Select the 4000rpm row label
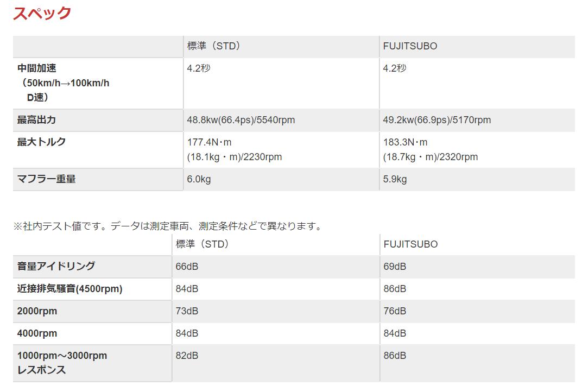Viewport: 588px width, 392px height. 37,333
